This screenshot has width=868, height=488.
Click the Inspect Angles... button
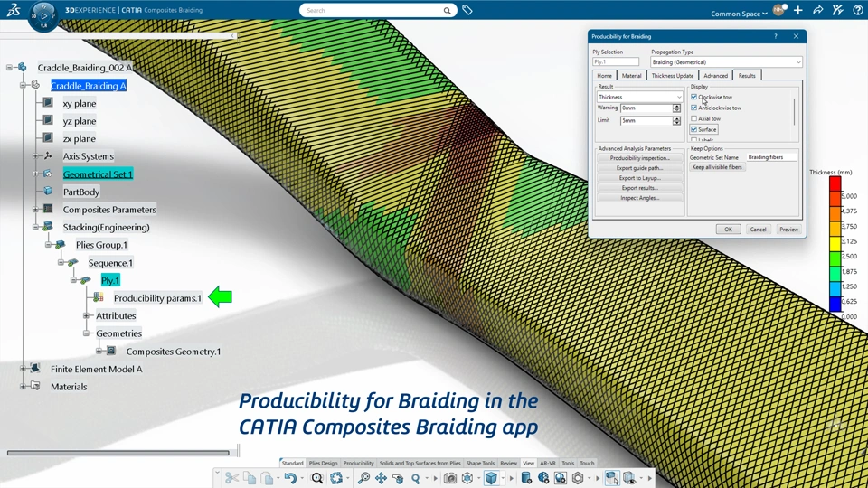[x=639, y=198]
